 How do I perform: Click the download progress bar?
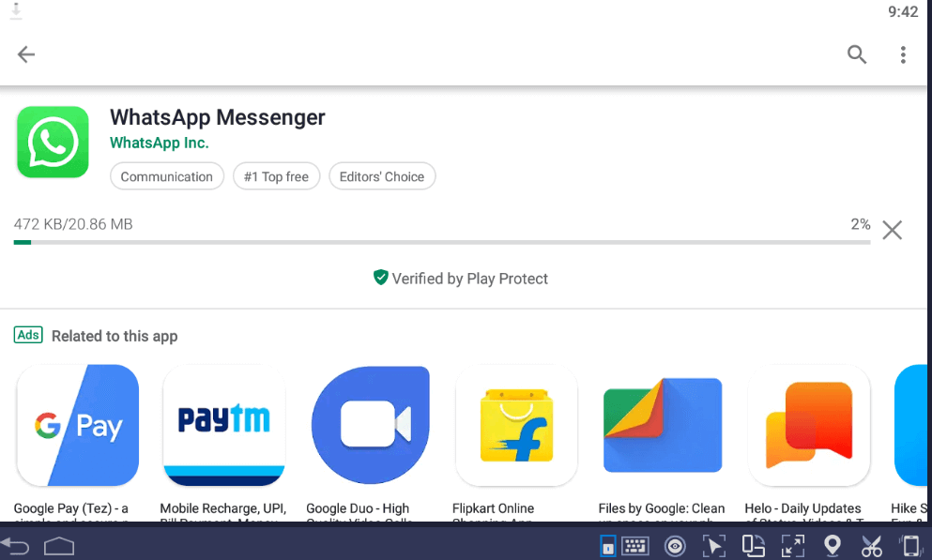click(x=442, y=242)
